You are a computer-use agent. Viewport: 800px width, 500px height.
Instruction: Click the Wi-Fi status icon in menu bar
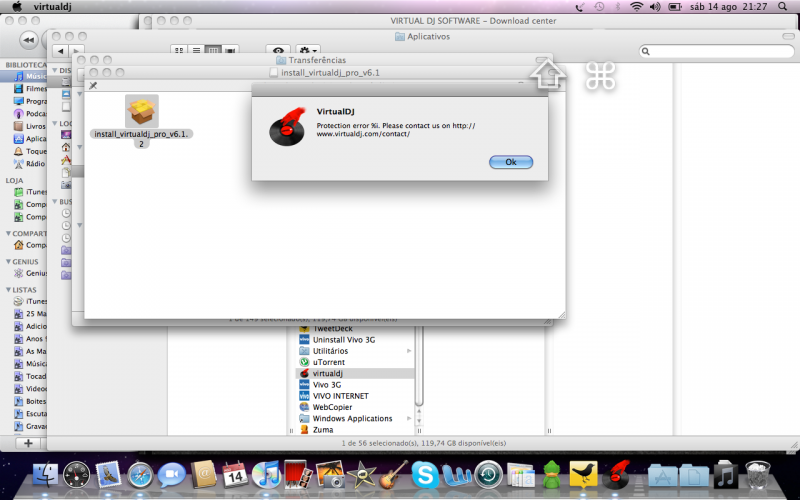[x=636, y=7]
